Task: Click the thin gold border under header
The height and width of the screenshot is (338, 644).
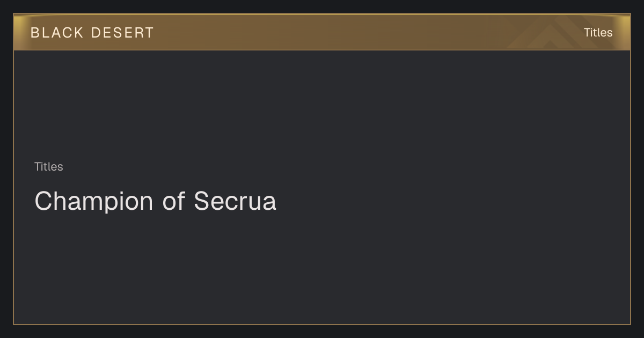Action: pos(322,50)
